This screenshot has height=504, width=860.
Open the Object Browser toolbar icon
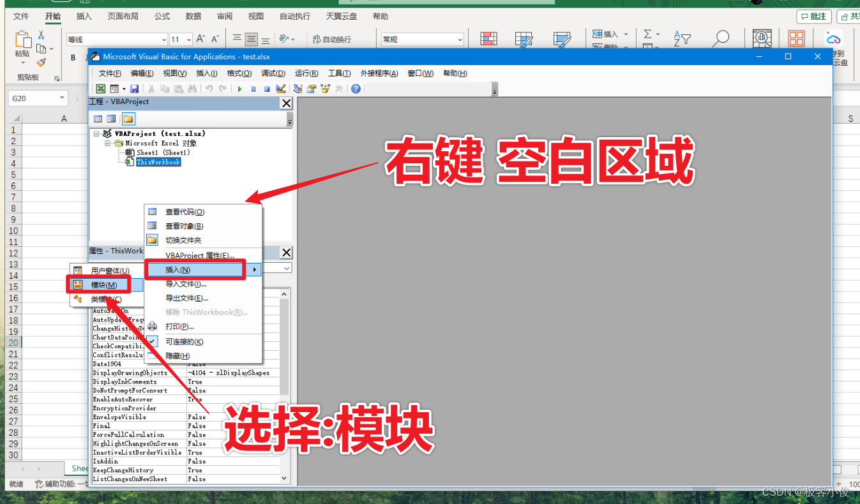[325, 89]
